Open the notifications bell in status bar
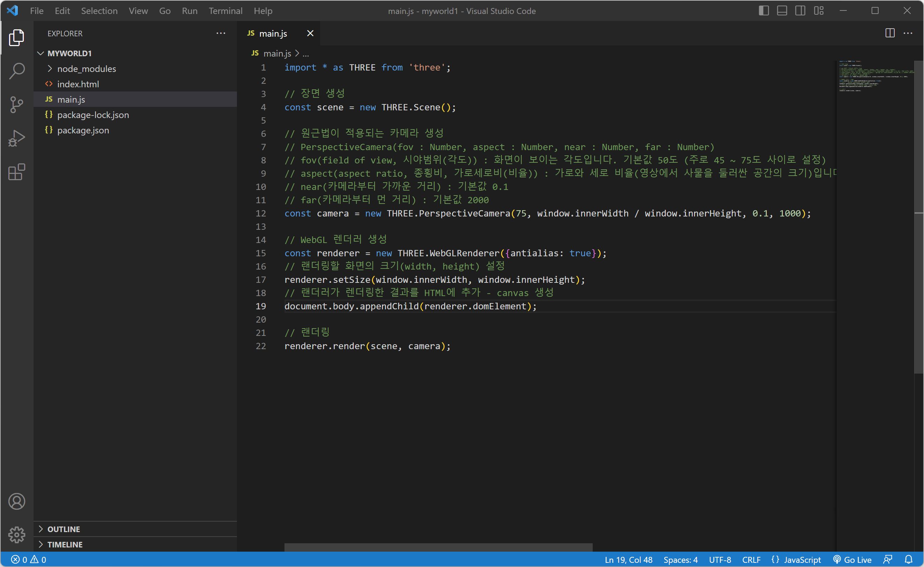The image size is (924, 567). coord(908,560)
